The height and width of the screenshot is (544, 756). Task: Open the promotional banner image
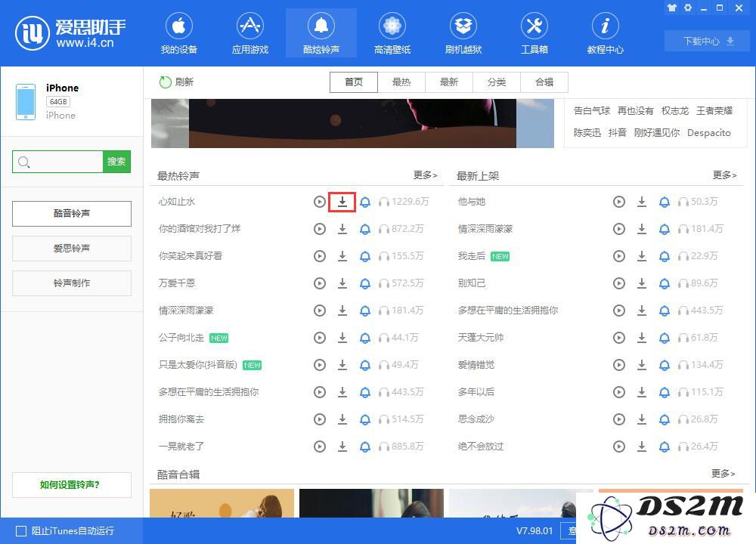click(x=352, y=123)
